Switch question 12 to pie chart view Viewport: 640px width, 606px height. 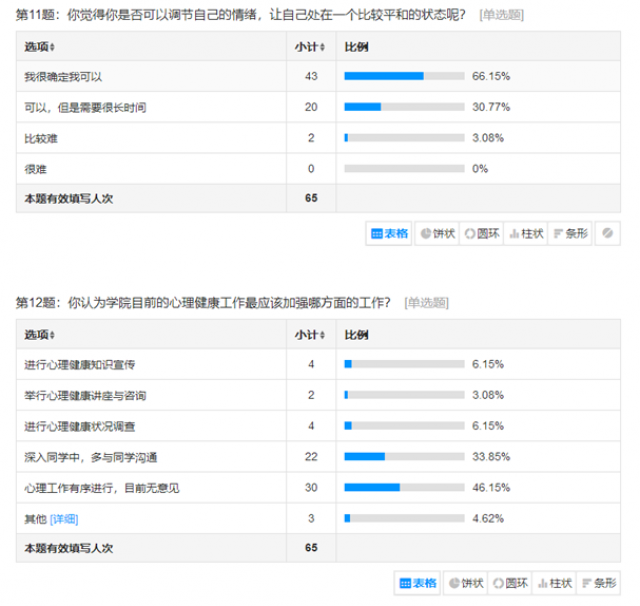click(466, 583)
